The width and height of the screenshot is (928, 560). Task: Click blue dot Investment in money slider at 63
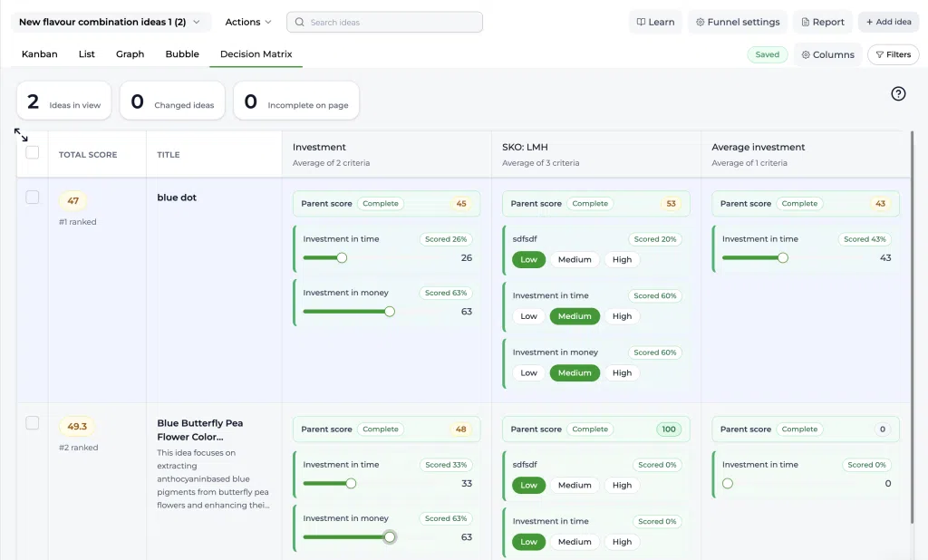[390, 312]
